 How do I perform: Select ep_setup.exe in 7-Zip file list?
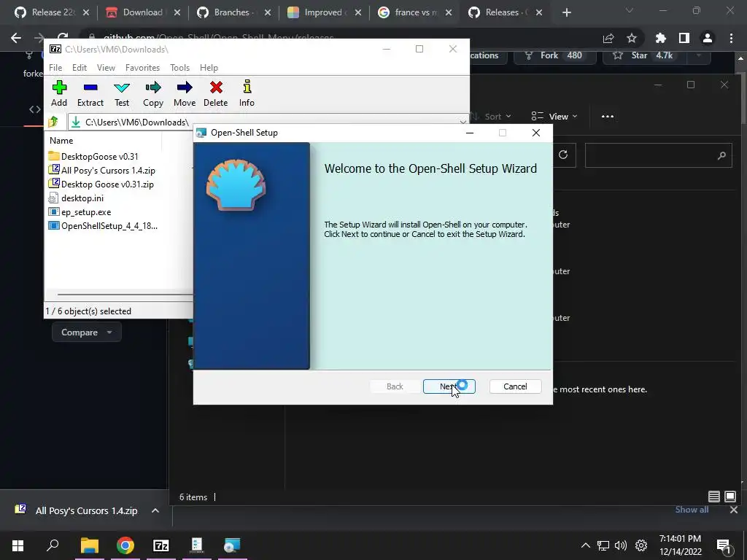point(80,211)
